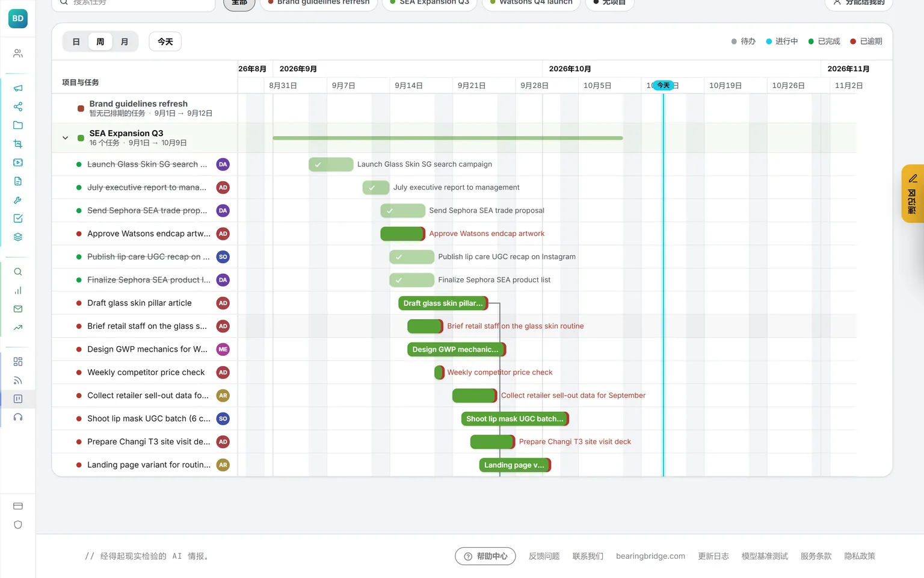
Task: Click the wrench tools sidebar icon
Action: (x=18, y=200)
